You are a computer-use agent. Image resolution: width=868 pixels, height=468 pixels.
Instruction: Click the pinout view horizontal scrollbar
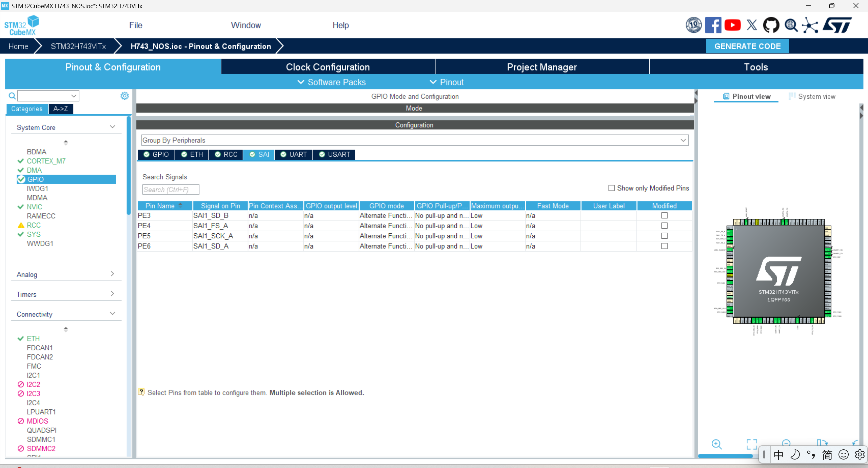[x=725, y=456]
